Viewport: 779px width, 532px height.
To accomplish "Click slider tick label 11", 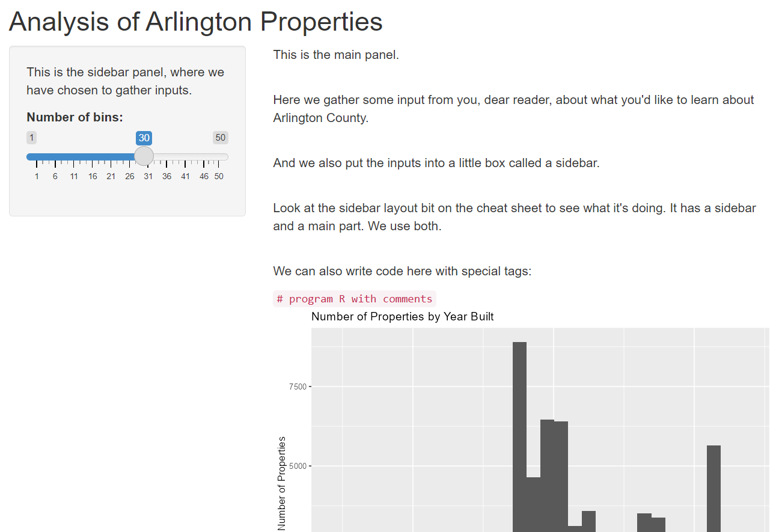I will pos(74,176).
